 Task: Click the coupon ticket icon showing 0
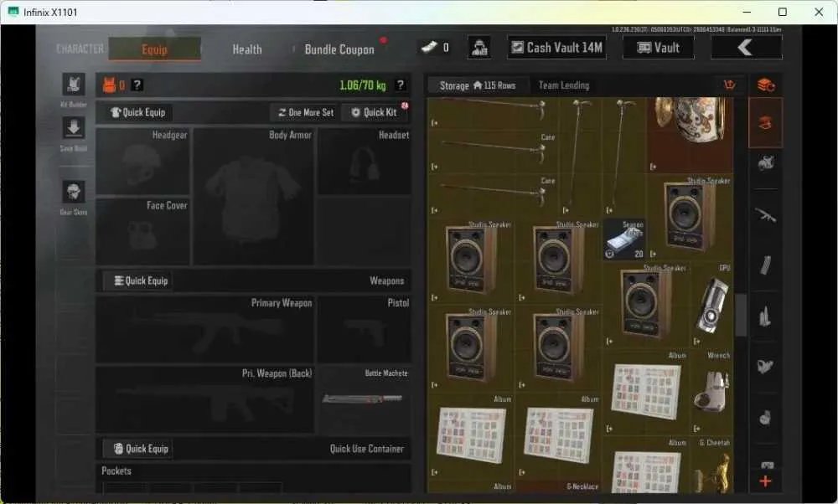pos(429,48)
